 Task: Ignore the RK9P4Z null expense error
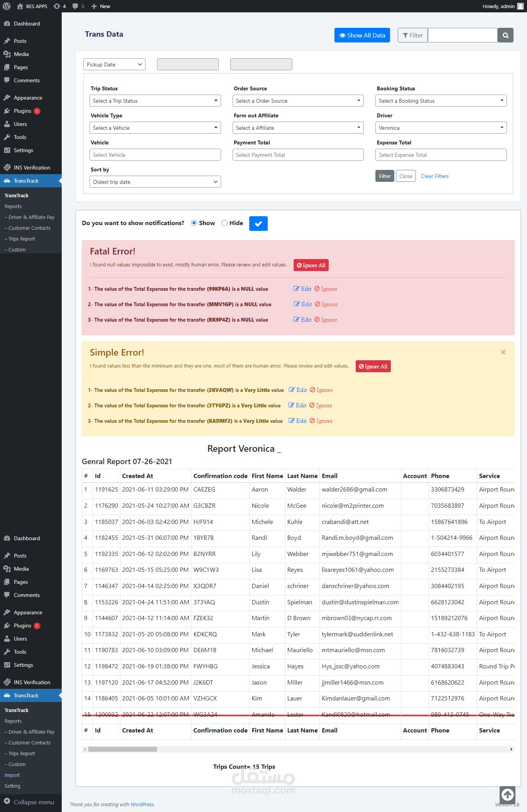click(326, 320)
